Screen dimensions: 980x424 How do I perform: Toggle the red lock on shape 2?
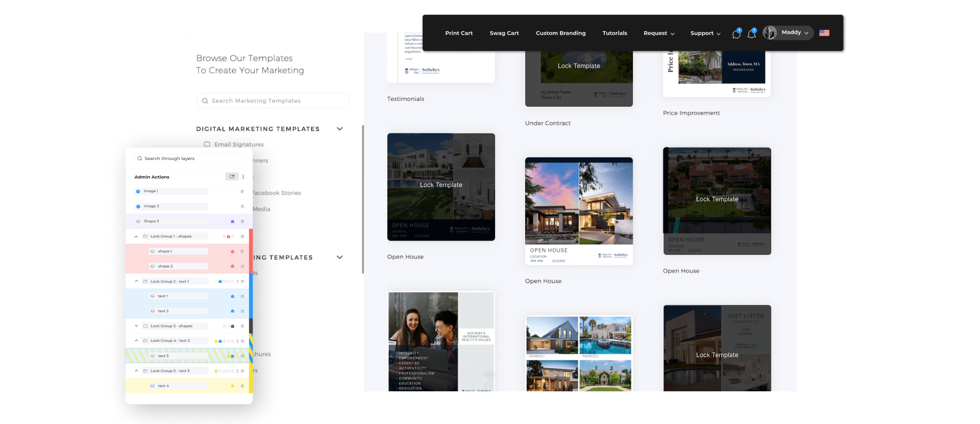[233, 266]
